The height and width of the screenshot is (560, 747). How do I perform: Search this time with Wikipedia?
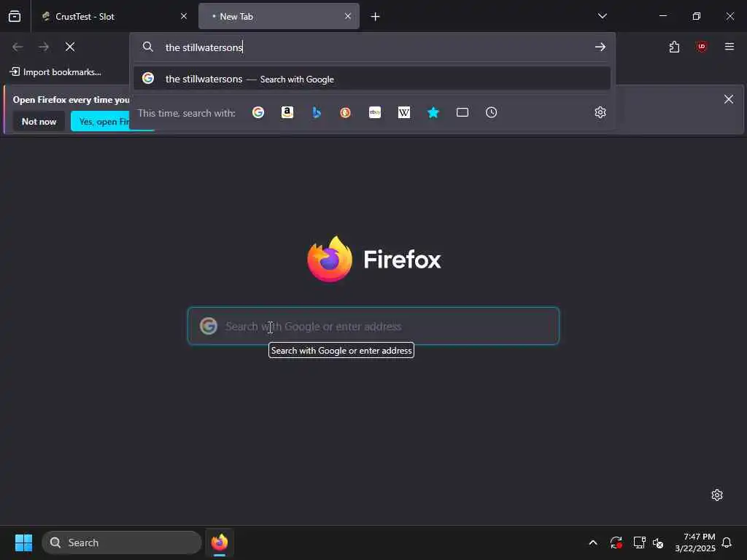(404, 112)
